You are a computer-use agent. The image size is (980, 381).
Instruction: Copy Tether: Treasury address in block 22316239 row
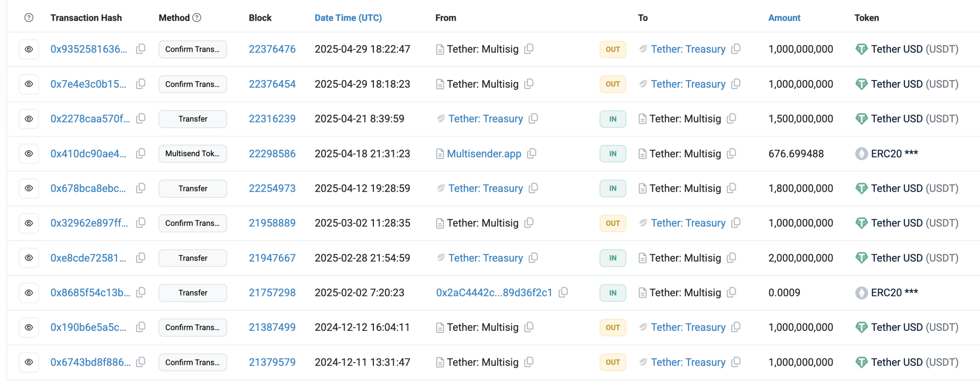pyautogui.click(x=533, y=119)
